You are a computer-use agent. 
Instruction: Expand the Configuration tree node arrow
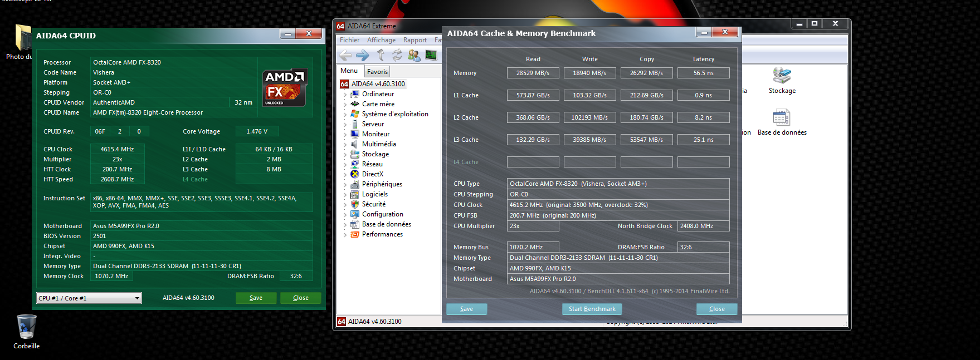pos(345,215)
